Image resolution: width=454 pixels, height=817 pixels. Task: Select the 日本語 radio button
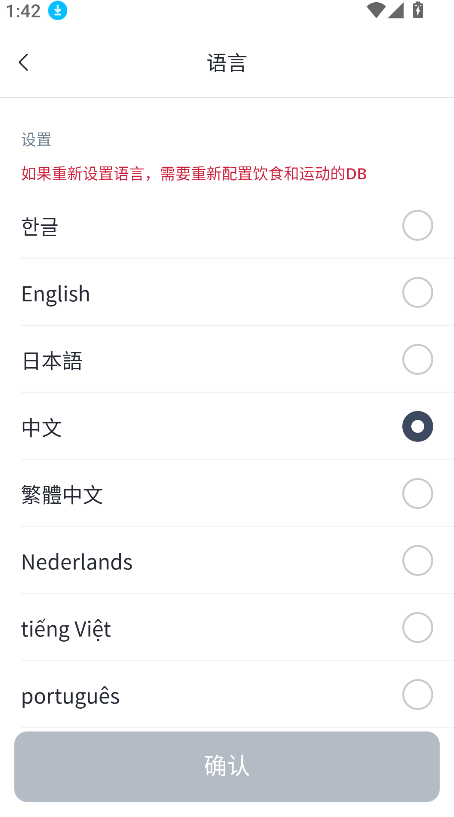(418, 360)
